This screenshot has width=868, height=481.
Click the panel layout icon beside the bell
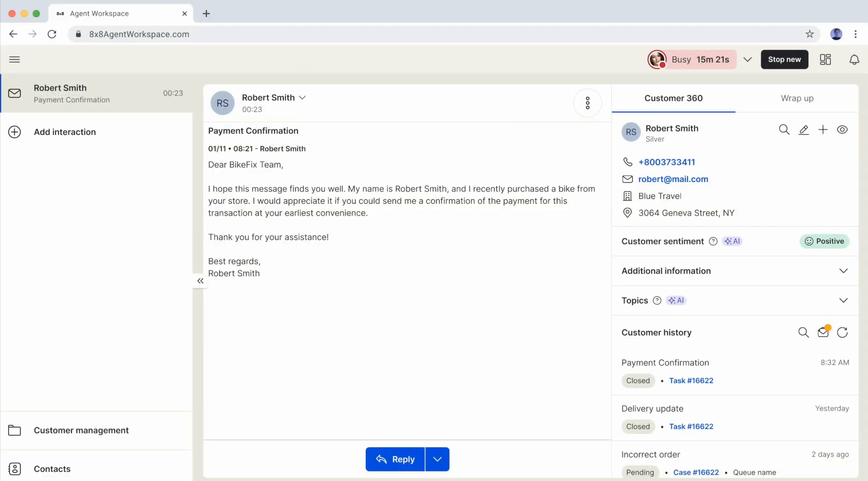tap(825, 59)
